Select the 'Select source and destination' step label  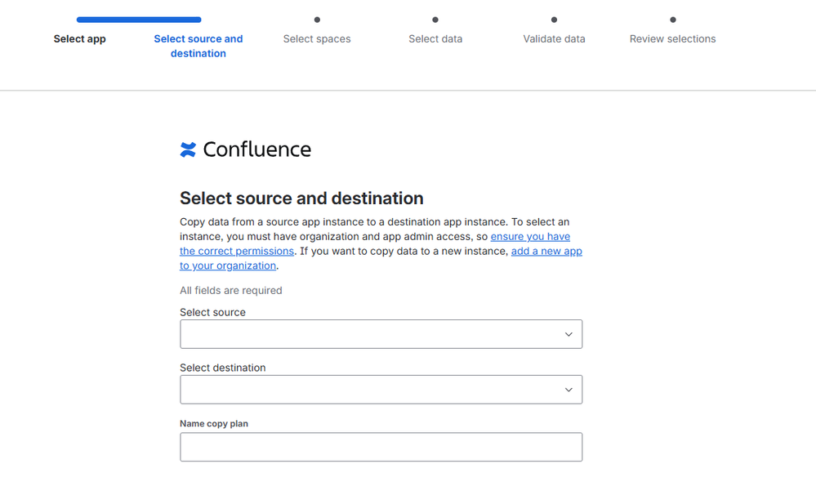click(x=198, y=46)
